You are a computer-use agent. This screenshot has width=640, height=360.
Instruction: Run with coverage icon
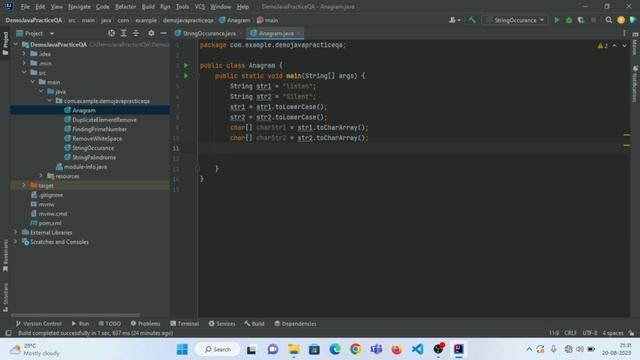(x=581, y=20)
